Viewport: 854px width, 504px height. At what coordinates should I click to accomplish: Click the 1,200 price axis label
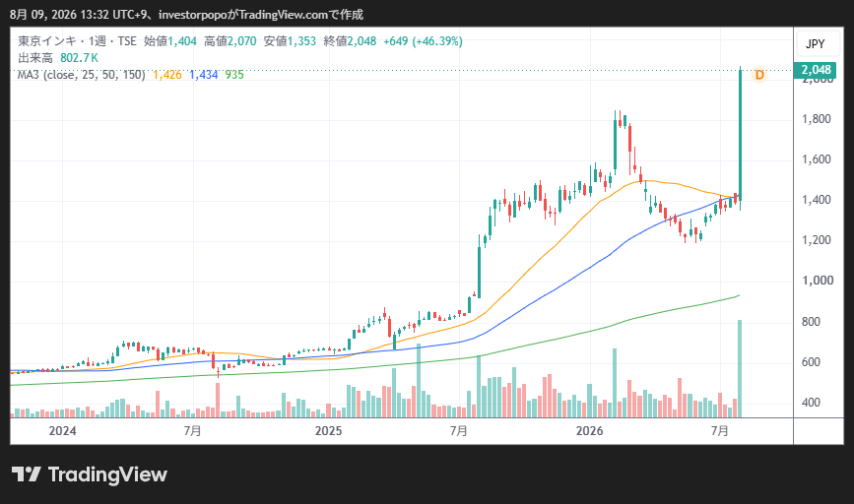816,240
